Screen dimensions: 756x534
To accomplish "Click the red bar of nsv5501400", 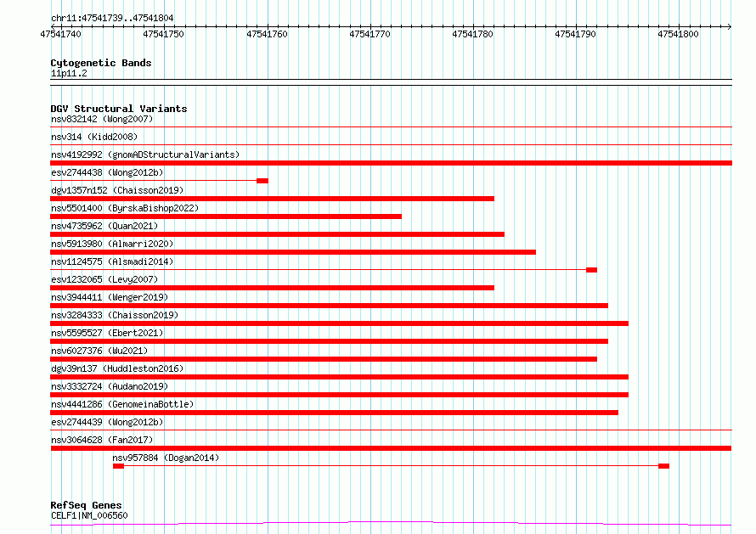I will tap(226, 216).
